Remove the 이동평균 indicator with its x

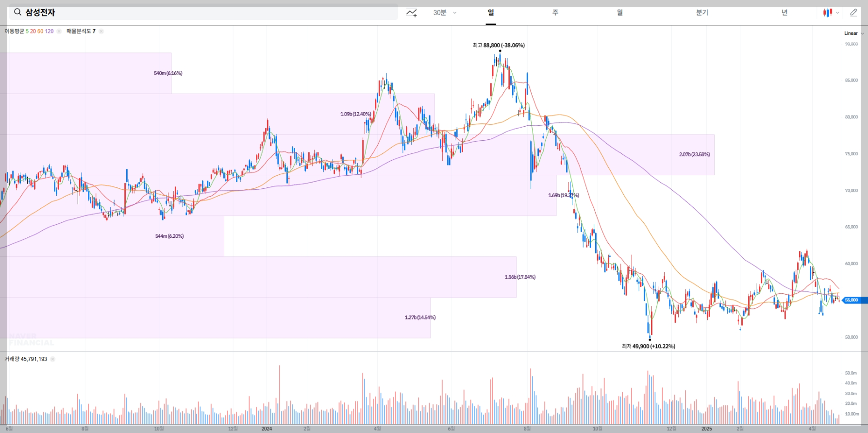pos(59,31)
